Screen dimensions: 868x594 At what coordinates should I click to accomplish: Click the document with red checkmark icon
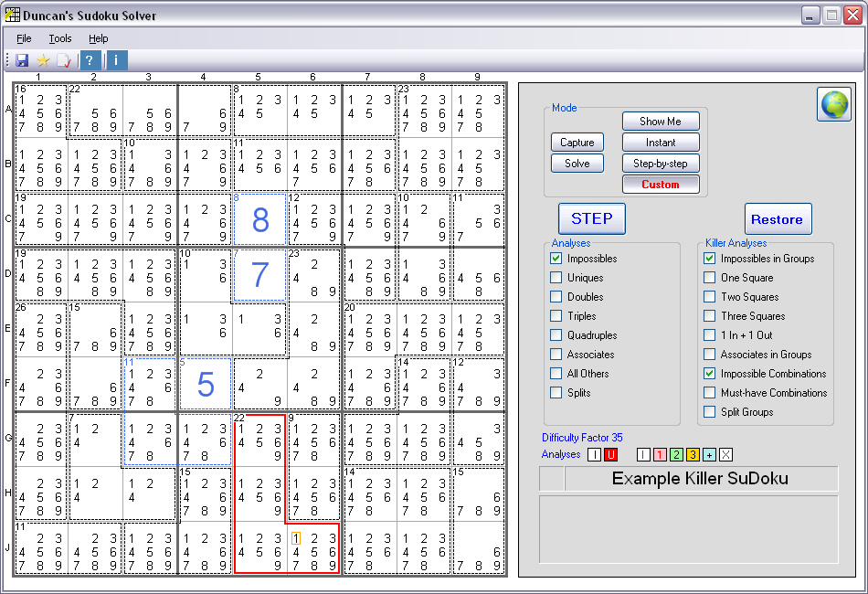(x=64, y=60)
